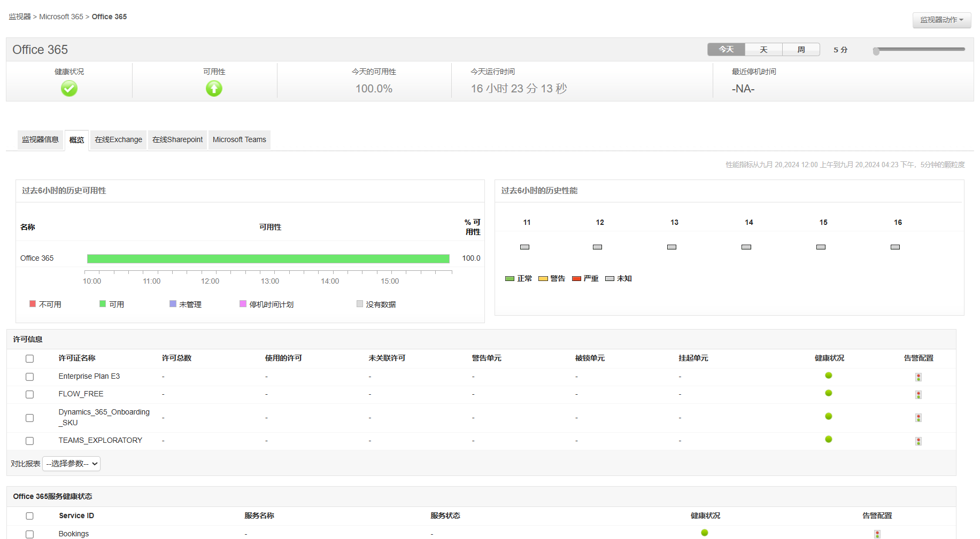The height and width of the screenshot is (539, 980).
Task: Click health status dot for TEAMS_EXPLORATORY
Action: [829, 439]
